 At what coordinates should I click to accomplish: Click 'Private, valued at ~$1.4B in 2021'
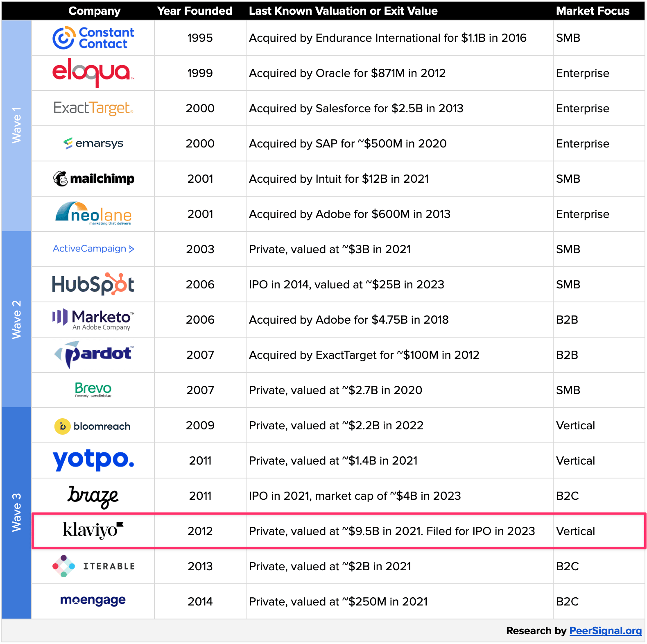pos(333,461)
